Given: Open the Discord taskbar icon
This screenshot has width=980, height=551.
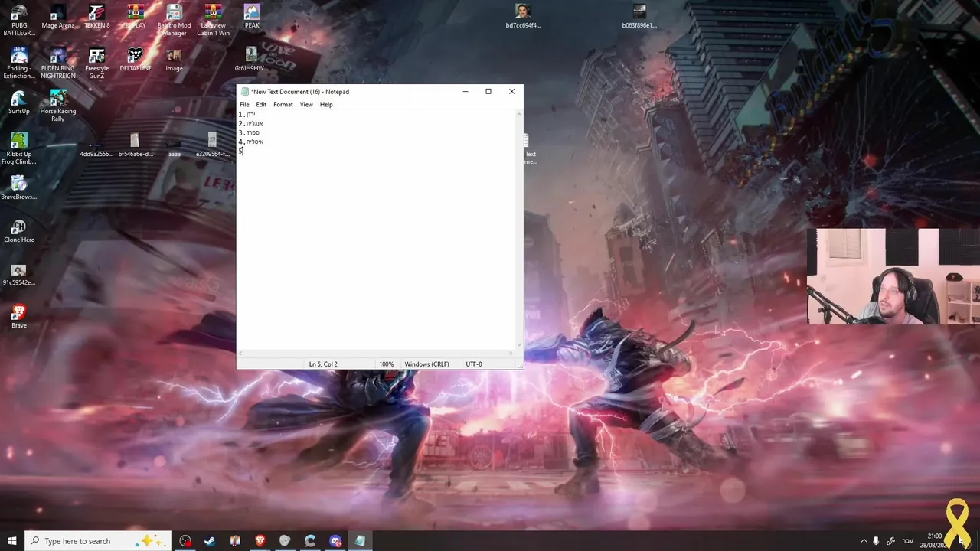Looking at the screenshot, I should (x=335, y=541).
